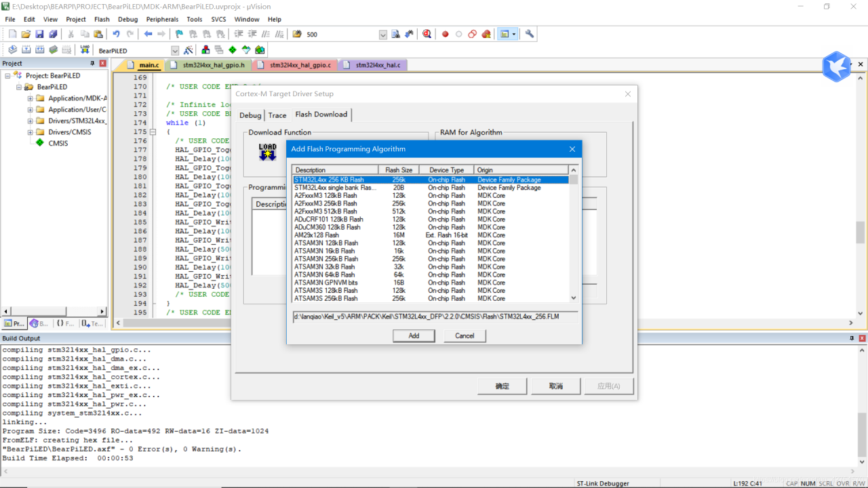This screenshot has width=868, height=488.
Task: Select the AM29x128 Flash algorithm row
Action: [431, 235]
